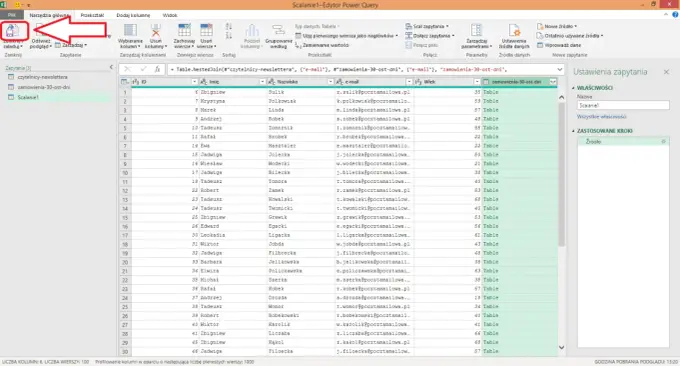Click Zarządzaj parametrami icon
680x366 pixels.
point(476,30)
